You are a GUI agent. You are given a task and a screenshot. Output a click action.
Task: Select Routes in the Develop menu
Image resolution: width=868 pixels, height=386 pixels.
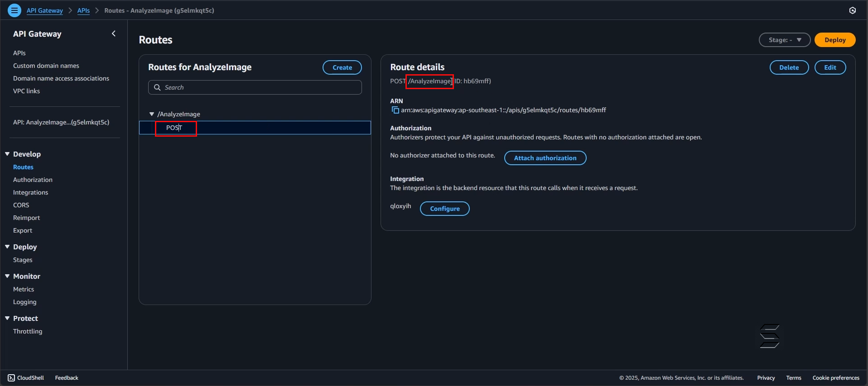point(23,167)
